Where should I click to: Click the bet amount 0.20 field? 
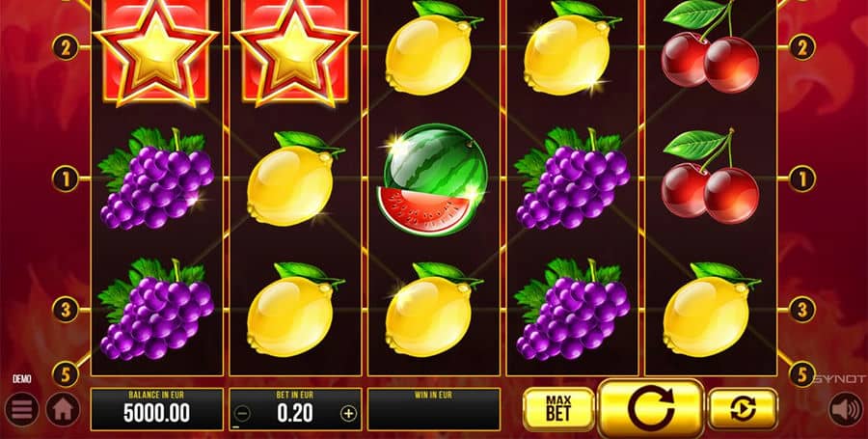pyautogui.click(x=295, y=409)
